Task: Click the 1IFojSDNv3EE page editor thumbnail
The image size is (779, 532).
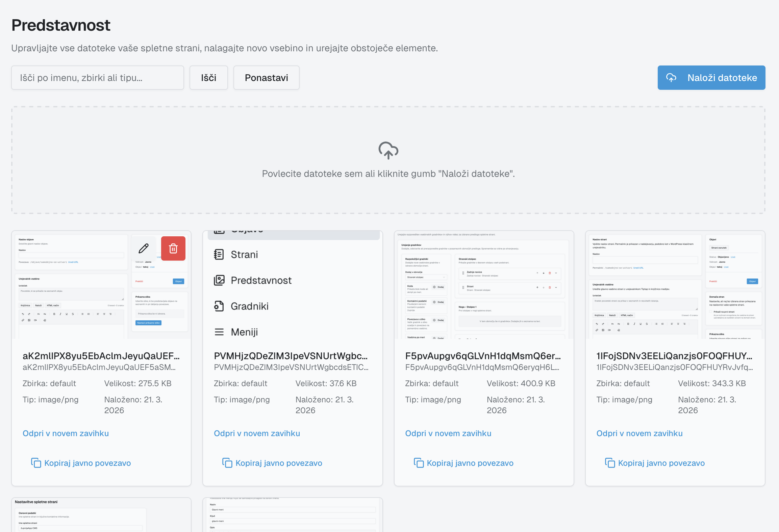Action: 675,285
